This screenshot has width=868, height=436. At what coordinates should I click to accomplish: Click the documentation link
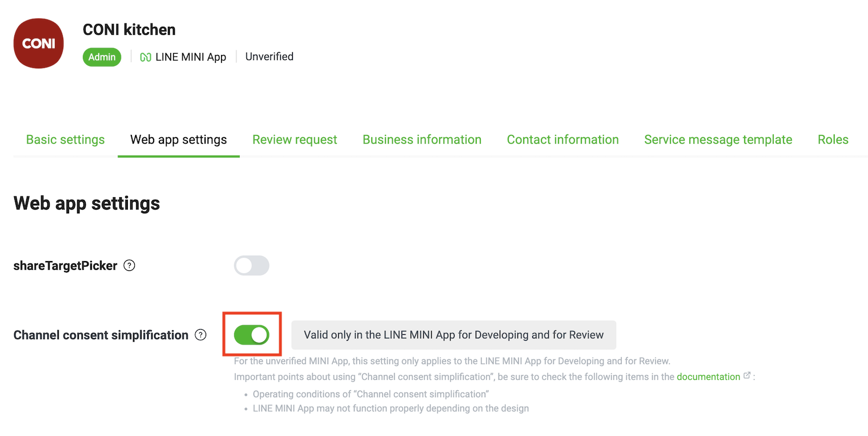(708, 377)
